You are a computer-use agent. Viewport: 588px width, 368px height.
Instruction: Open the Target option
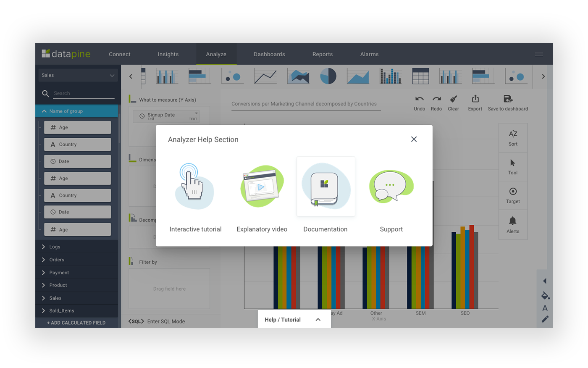click(513, 196)
